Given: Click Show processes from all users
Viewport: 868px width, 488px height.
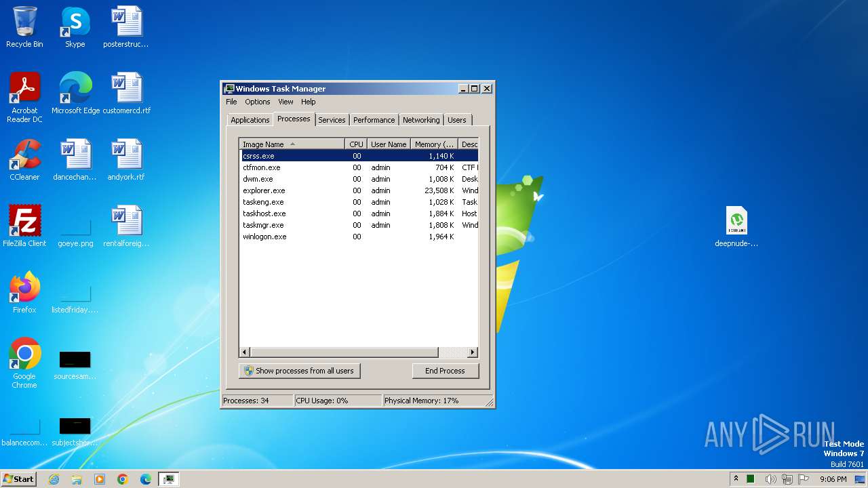Looking at the screenshot, I should (x=299, y=371).
